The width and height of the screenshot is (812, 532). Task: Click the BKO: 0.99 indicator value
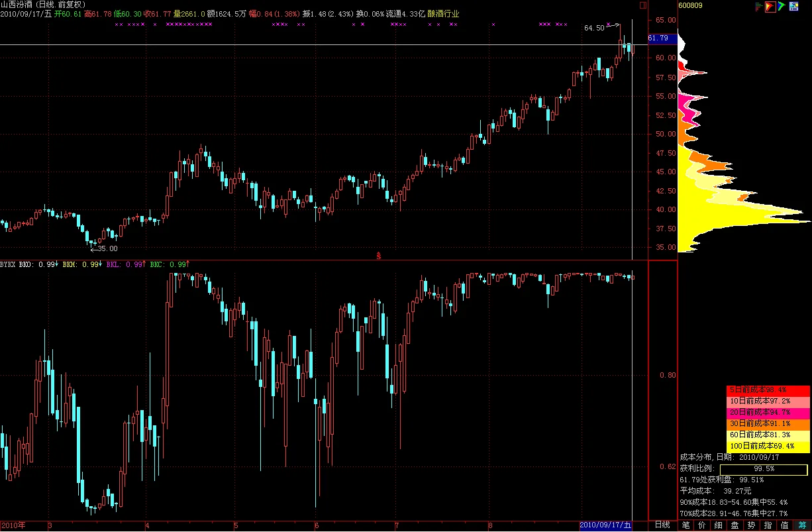click(39, 264)
